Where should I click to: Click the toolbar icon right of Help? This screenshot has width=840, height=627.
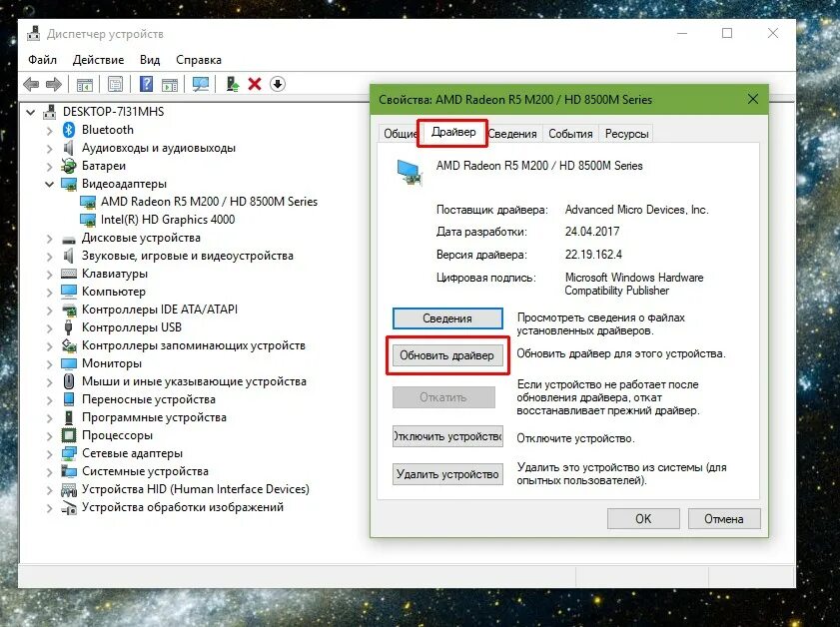(170, 84)
